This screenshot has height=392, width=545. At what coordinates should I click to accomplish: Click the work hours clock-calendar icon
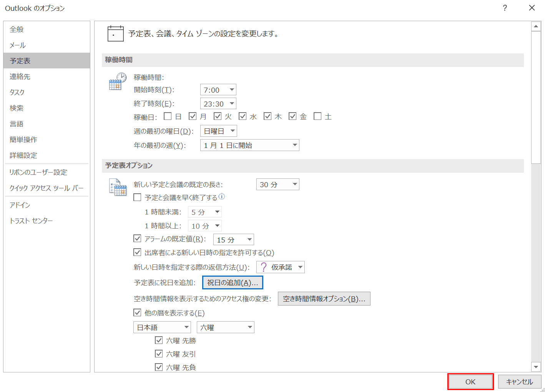(118, 81)
